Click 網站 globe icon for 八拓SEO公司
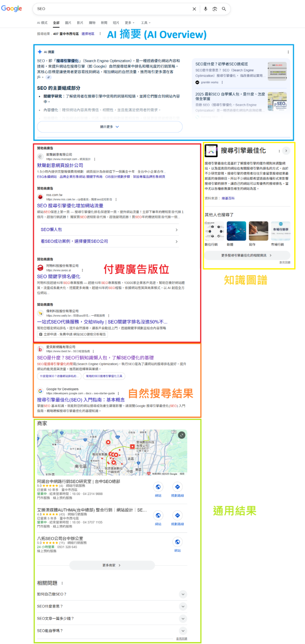 point(177,542)
